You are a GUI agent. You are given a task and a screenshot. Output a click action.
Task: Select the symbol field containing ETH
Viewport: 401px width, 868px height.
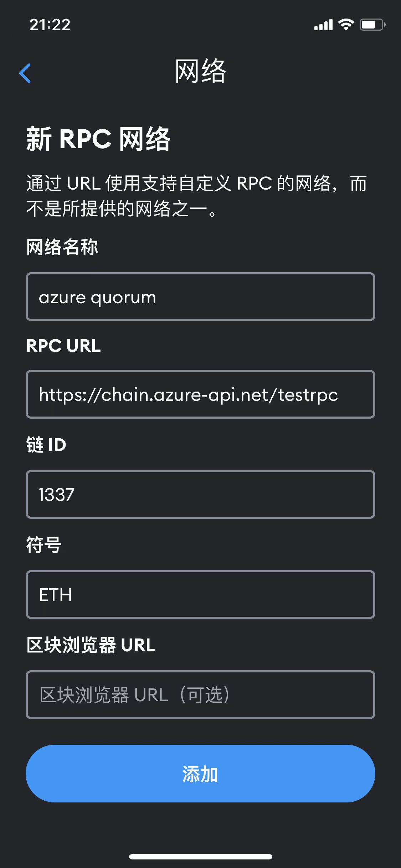pos(200,594)
